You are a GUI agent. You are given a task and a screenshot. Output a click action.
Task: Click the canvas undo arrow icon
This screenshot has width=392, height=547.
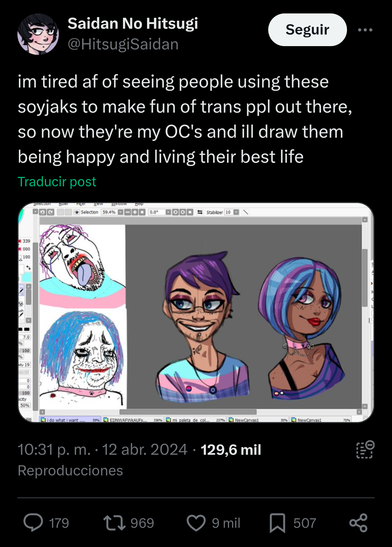click(x=42, y=212)
